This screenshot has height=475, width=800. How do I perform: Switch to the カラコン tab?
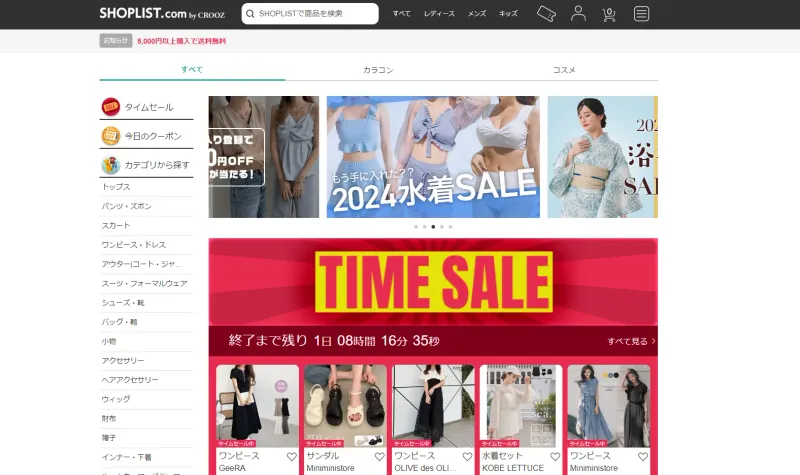click(x=378, y=70)
